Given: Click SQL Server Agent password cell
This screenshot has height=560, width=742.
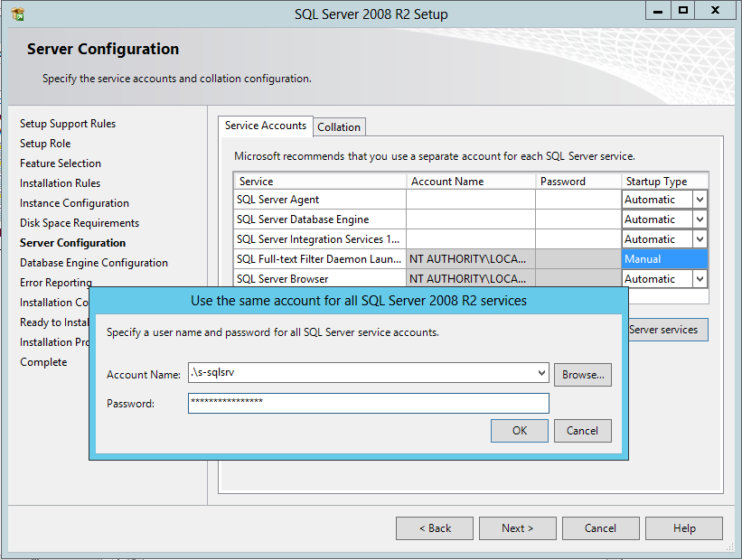Looking at the screenshot, I should pyautogui.click(x=578, y=200).
